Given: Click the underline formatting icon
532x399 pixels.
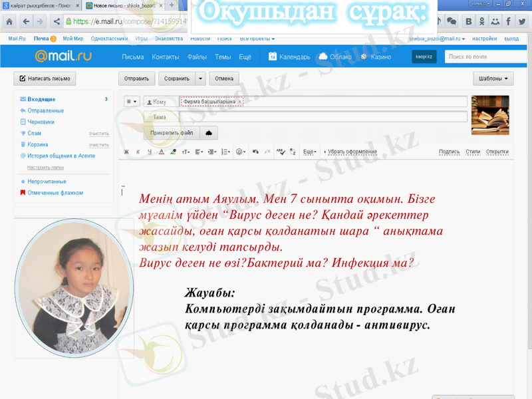Looking at the screenshot, I should [x=150, y=152].
